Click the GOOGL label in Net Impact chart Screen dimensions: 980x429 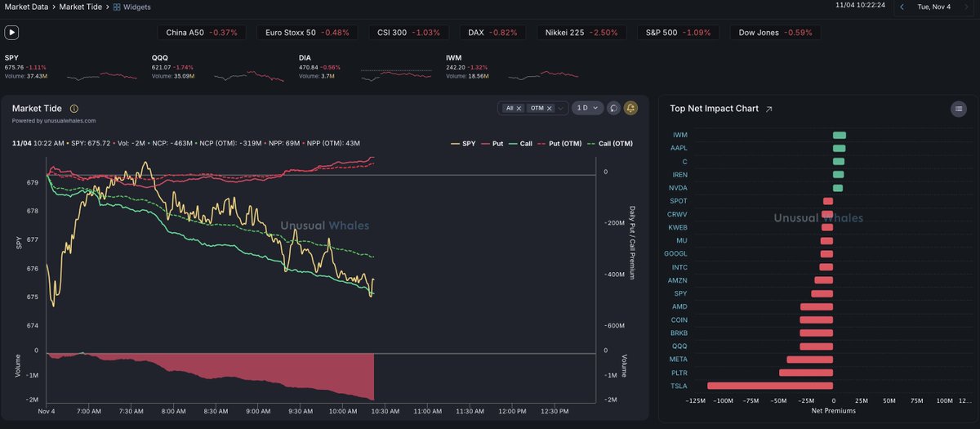(x=675, y=253)
